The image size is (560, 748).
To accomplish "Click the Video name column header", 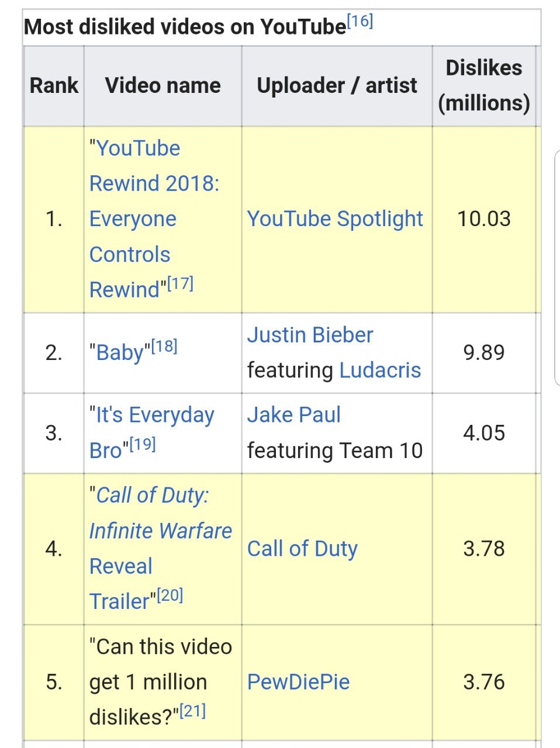I will (163, 86).
